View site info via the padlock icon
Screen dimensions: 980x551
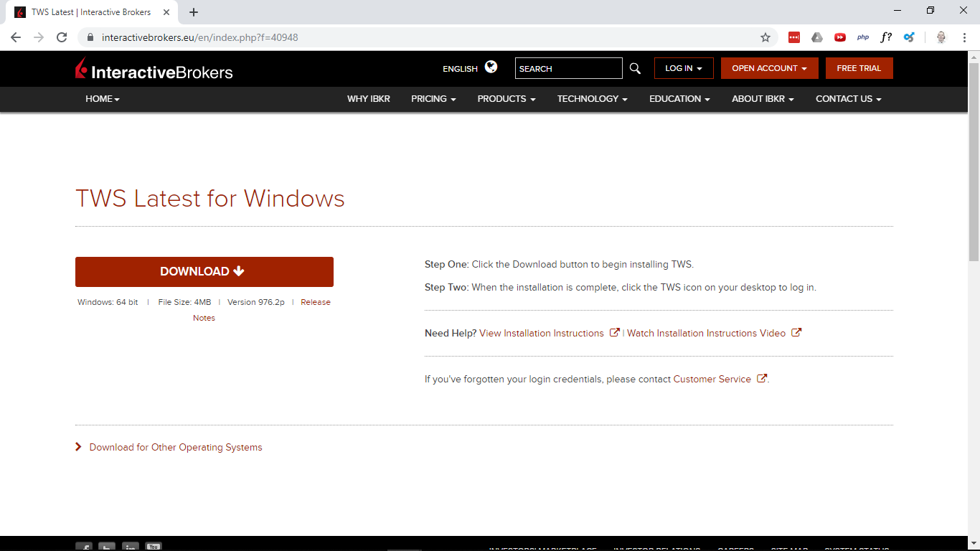(90, 37)
